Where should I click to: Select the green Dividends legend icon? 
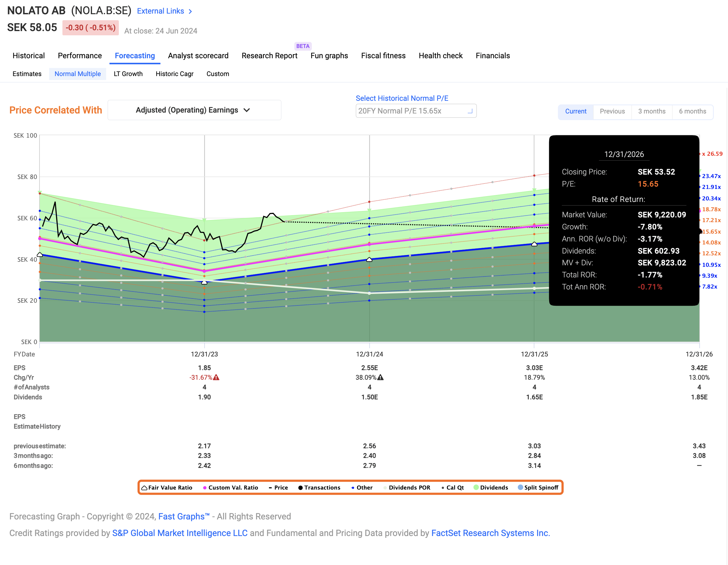point(476,487)
